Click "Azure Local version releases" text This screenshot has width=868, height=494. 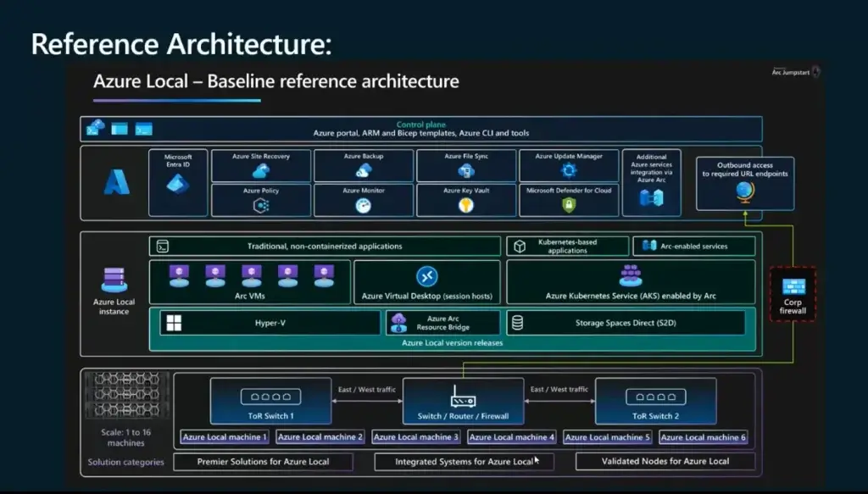[x=453, y=343]
